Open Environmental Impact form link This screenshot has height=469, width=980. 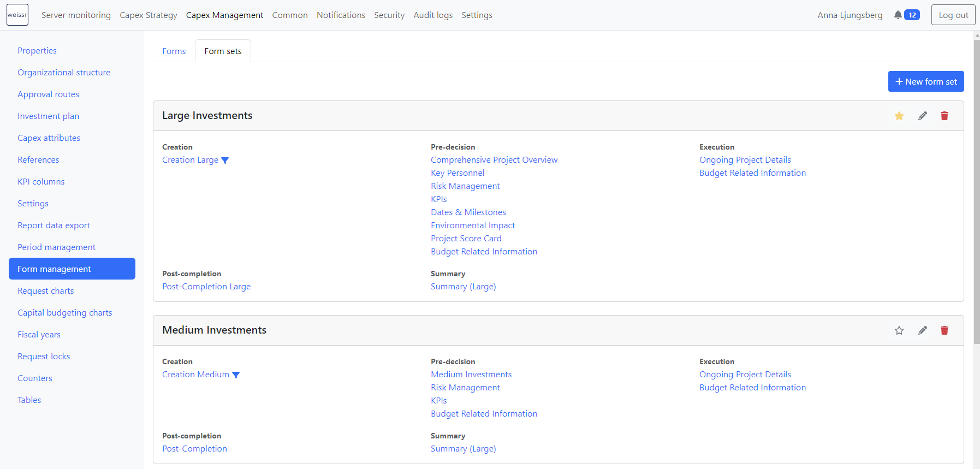(473, 225)
